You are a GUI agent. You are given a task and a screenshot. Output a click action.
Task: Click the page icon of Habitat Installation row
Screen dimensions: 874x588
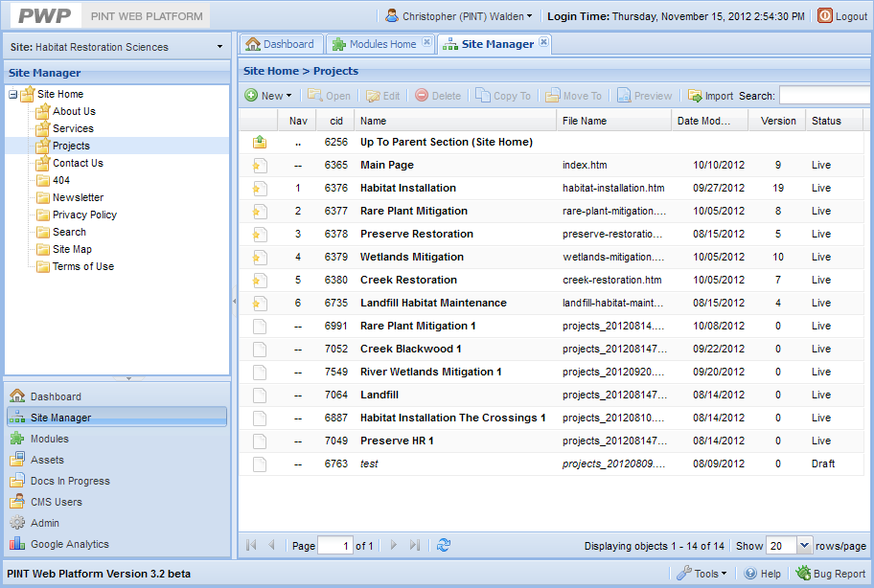click(259, 189)
